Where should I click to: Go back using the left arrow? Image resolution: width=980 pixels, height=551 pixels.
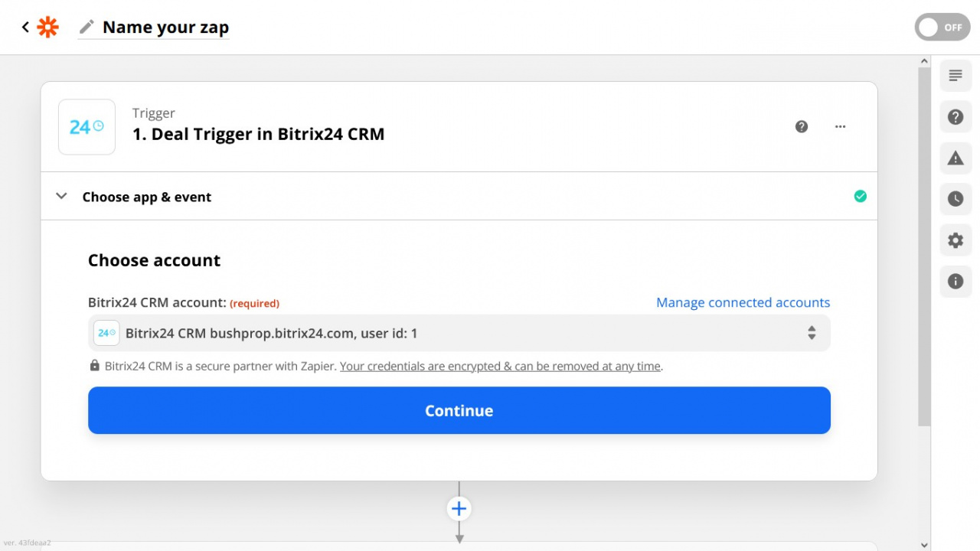pos(25,28)
